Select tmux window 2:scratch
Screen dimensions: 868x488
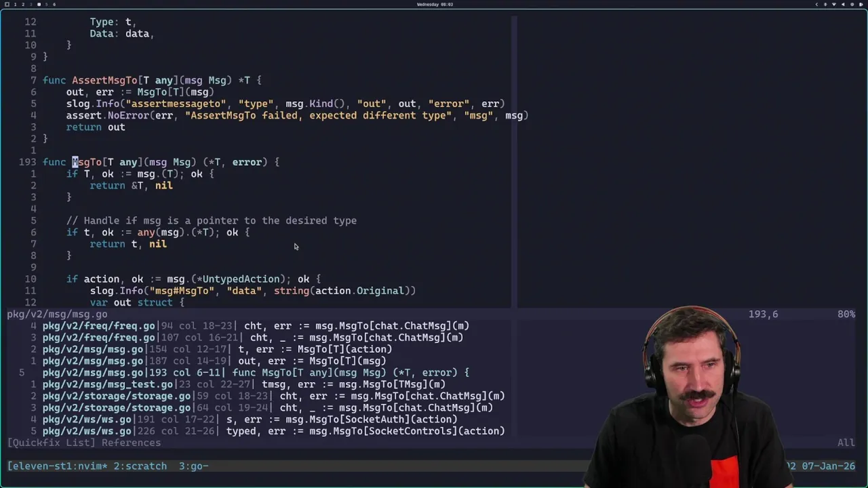[140, 466]
